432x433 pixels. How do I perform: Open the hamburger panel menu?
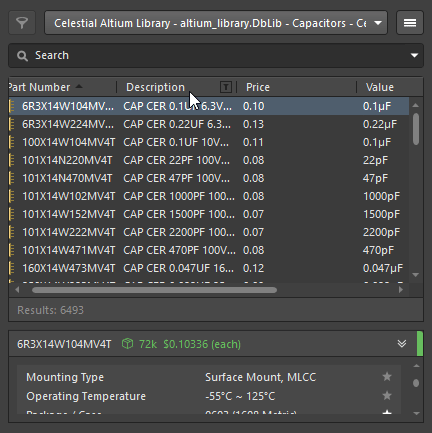410,23
